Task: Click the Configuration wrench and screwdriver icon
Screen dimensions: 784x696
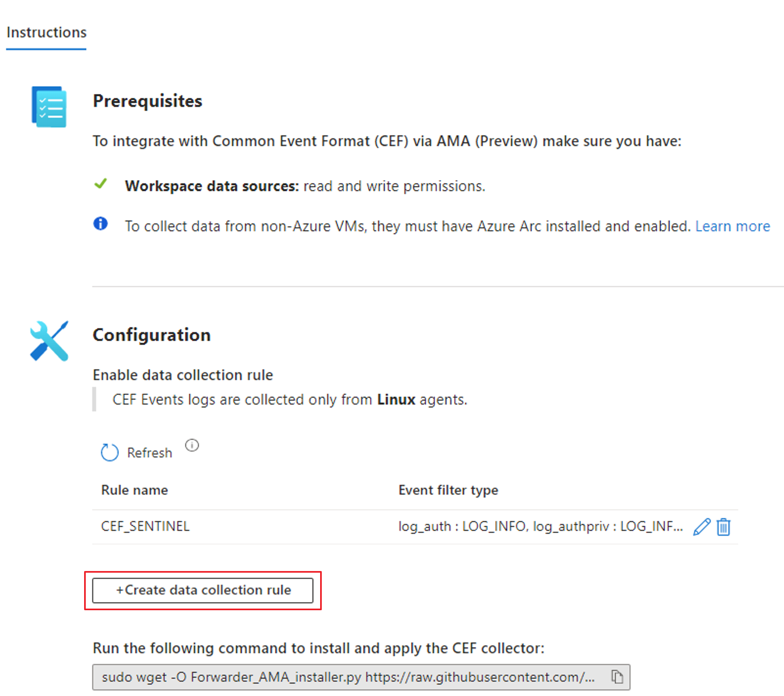Action: (x=49, y=341)
